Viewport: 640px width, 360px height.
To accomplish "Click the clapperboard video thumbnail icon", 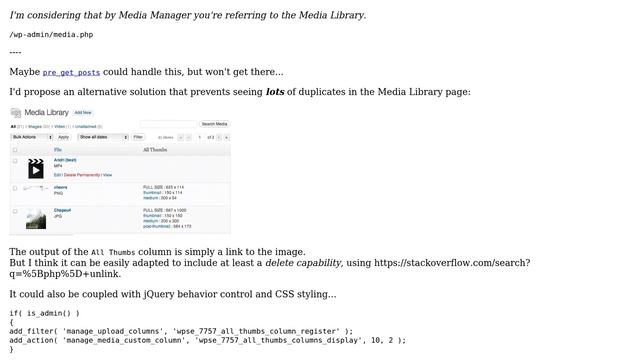I will pos(36,169).
